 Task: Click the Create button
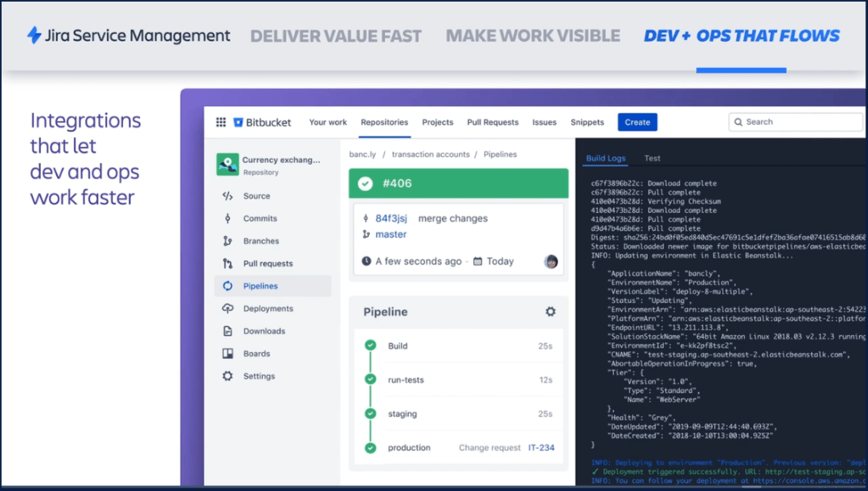tap(637, 122)
